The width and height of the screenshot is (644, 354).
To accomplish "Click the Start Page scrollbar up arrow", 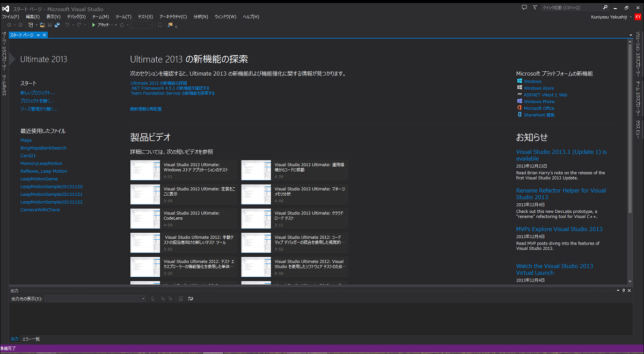I will [x=630, y=42].
